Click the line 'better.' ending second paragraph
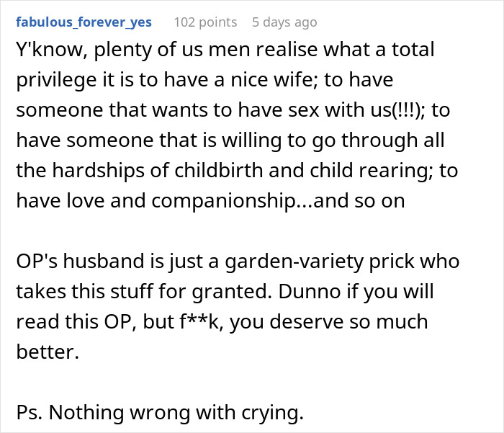Screen dimensions: 504x433 point(43,352)
